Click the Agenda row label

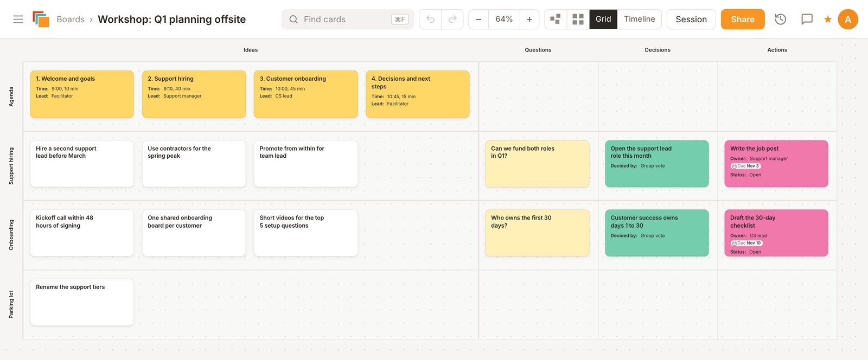click(11, 97)
